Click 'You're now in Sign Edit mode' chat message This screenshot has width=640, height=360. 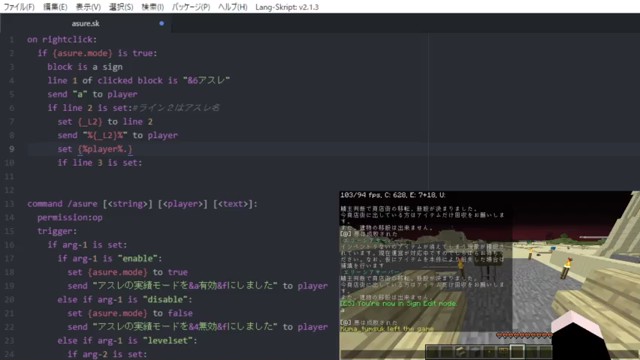point(398,304)
